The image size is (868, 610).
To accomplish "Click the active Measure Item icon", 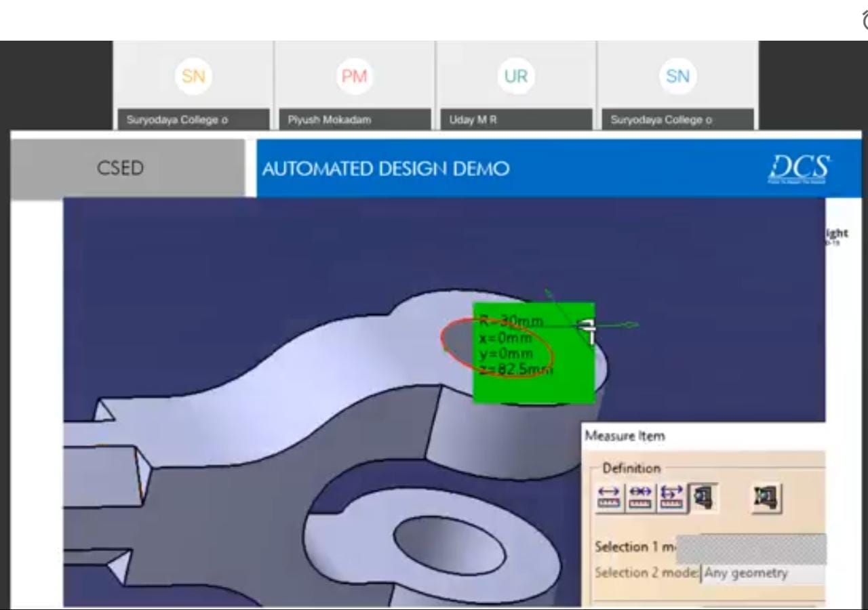I will pyautogui.click(x=702, y=498).
